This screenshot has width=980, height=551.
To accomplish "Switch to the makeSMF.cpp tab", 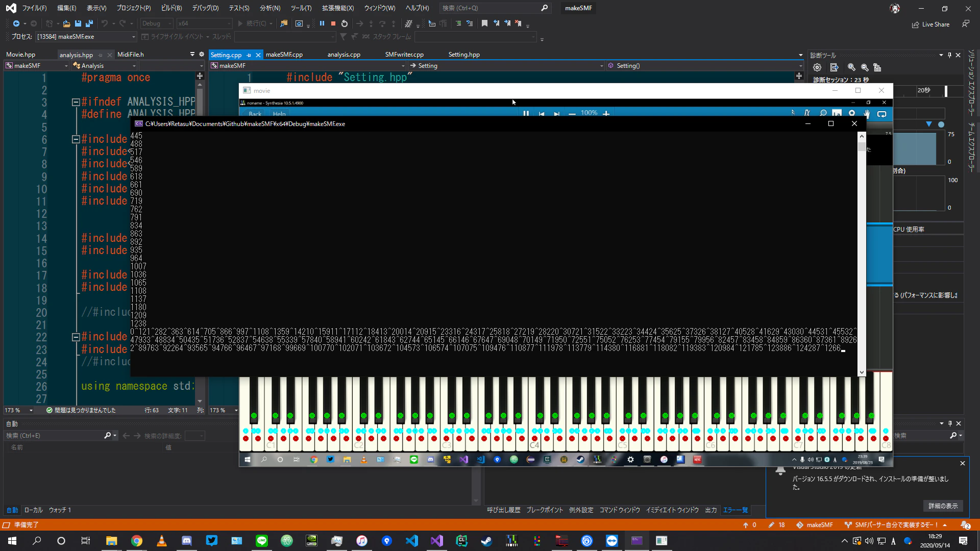I will click(284, 55).
